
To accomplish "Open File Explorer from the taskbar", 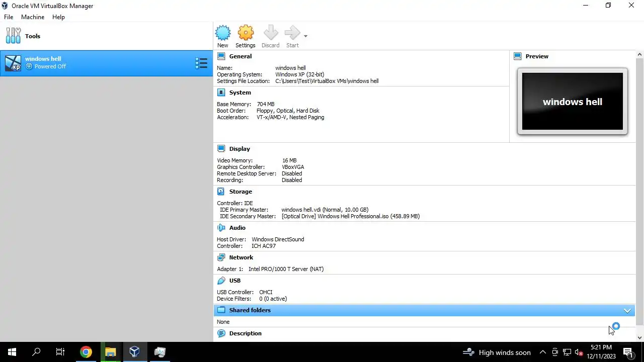I will (110, 352).
